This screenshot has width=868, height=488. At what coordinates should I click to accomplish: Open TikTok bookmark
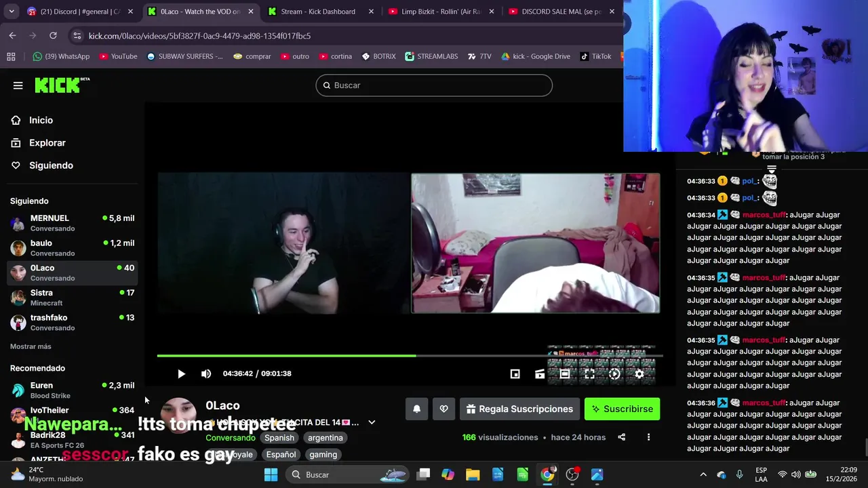[595, 56]
